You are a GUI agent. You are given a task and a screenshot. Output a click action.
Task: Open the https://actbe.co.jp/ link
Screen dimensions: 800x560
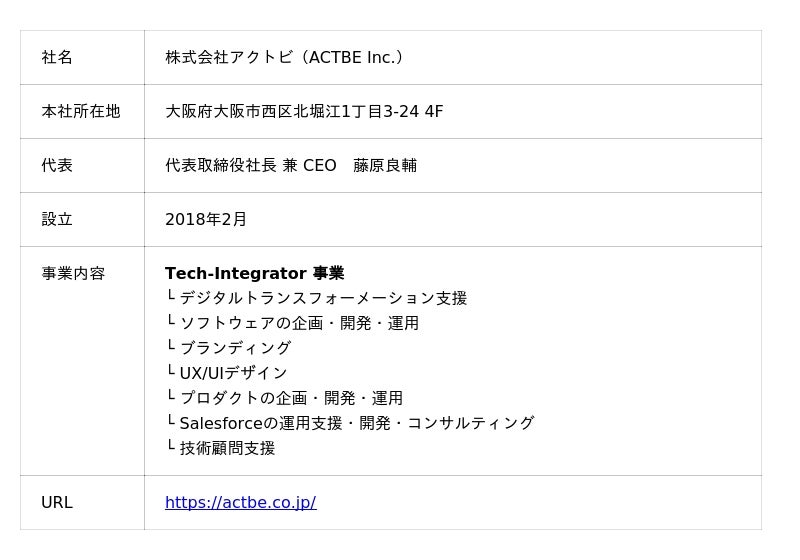click(x=240, y=502)
